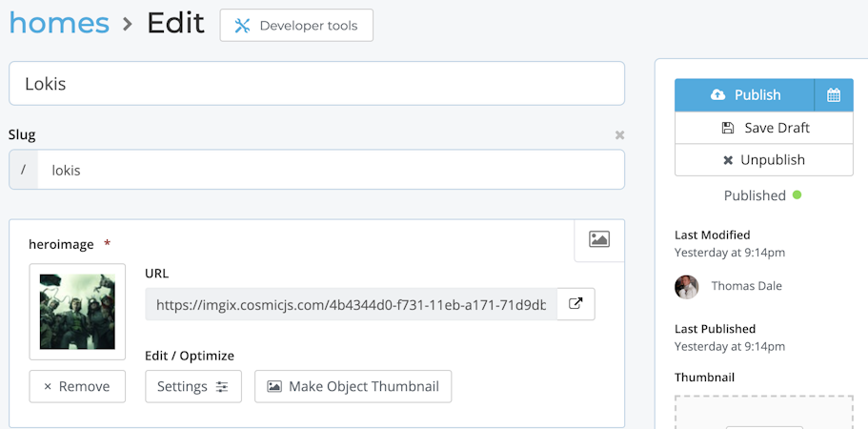868x429 pixels.
Task: Click the hero image thumbnail preview
Action: click(77, 312)
